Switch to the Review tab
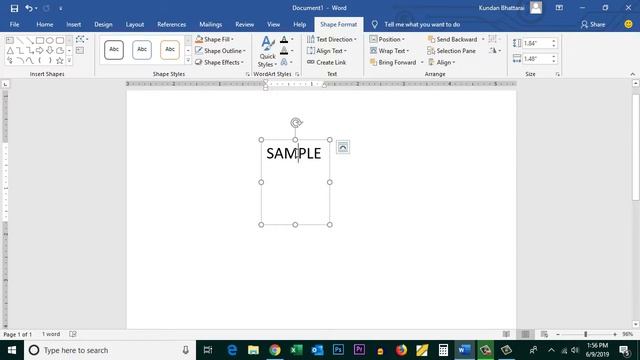Viewport: 640px width, 360px height. 244,24
